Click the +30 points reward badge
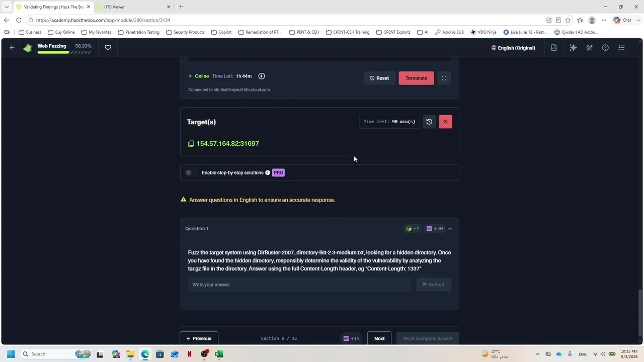The width and height of the screenshot is (644, 362). [x=435, y=229]
